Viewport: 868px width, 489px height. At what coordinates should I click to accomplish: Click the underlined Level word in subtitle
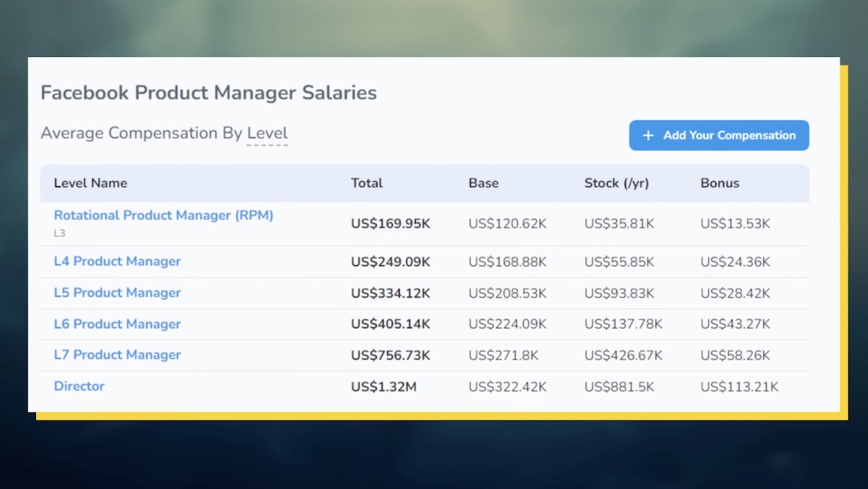267,134
